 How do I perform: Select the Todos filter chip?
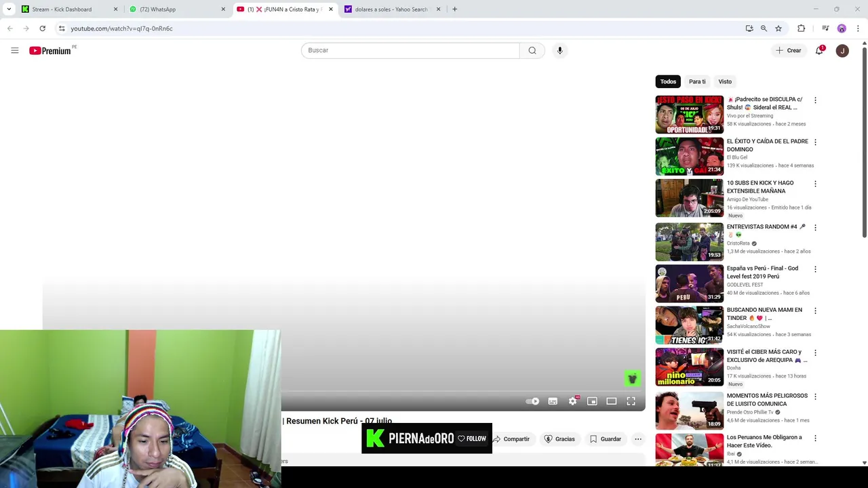coord(668,81)
